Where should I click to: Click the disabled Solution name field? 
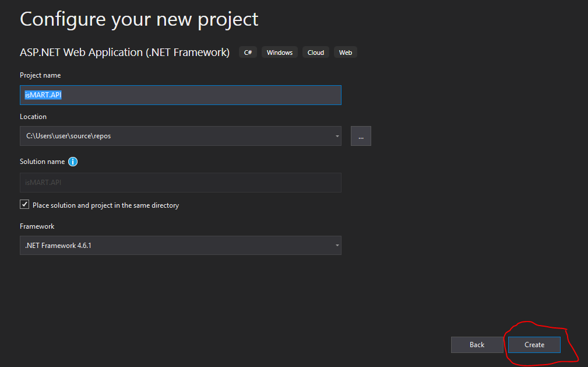[x=181, y=183]
